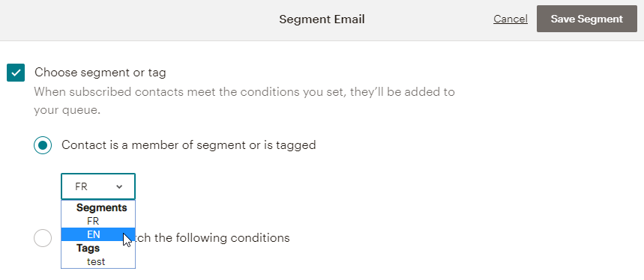Click the Save Segment button
The width and height of the screenshot is (644, 280).
(587, 19)
